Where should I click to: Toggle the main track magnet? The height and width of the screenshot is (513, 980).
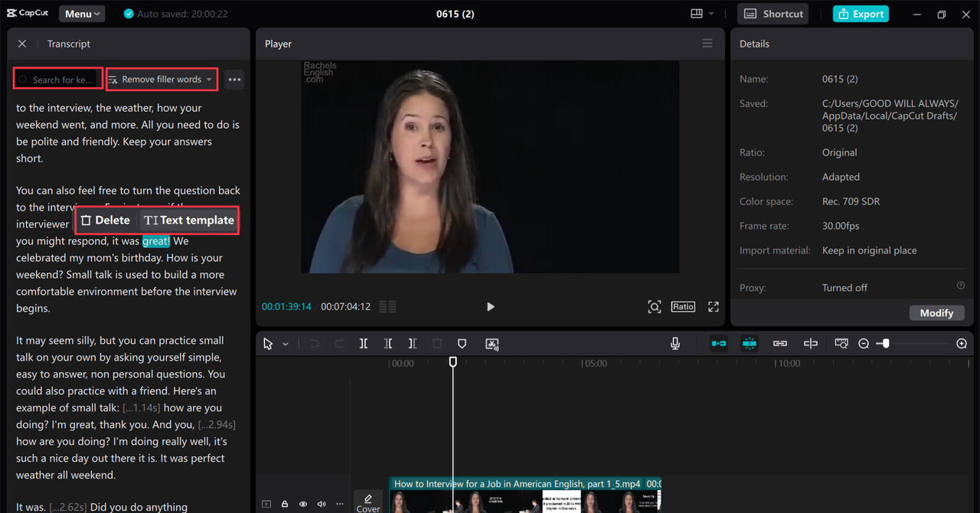[719, 344]
